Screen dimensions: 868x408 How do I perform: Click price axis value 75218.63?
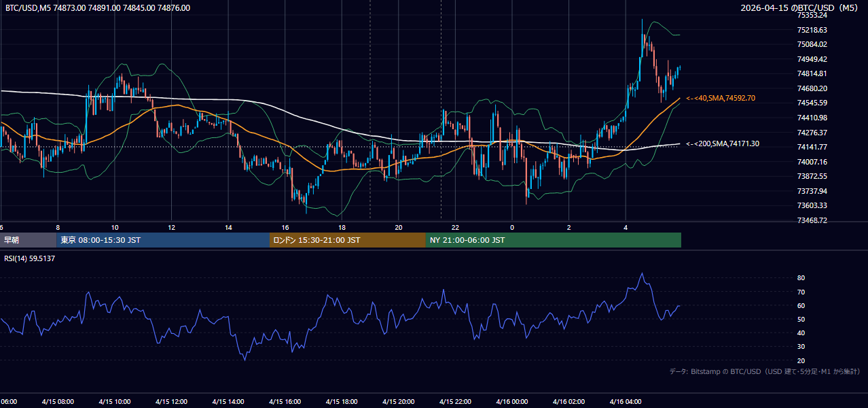812,30
